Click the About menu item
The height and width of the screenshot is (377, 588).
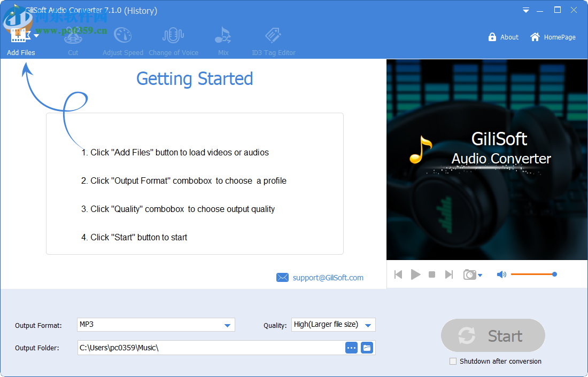503,37
